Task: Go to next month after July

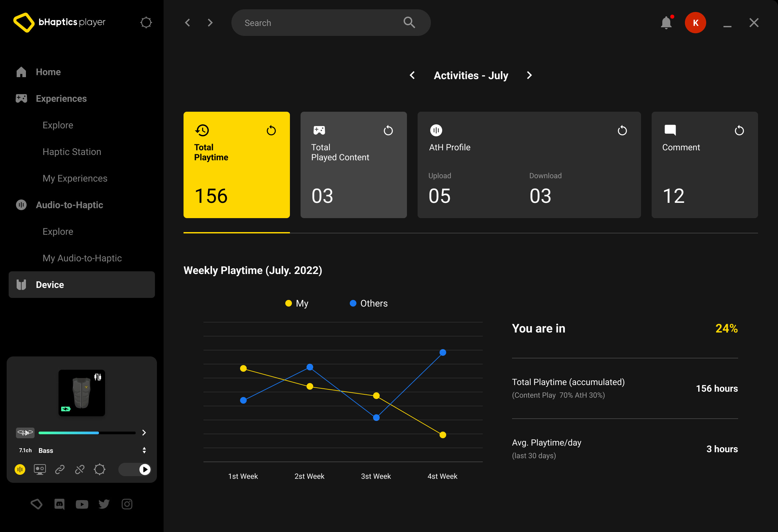Action: 529,75
